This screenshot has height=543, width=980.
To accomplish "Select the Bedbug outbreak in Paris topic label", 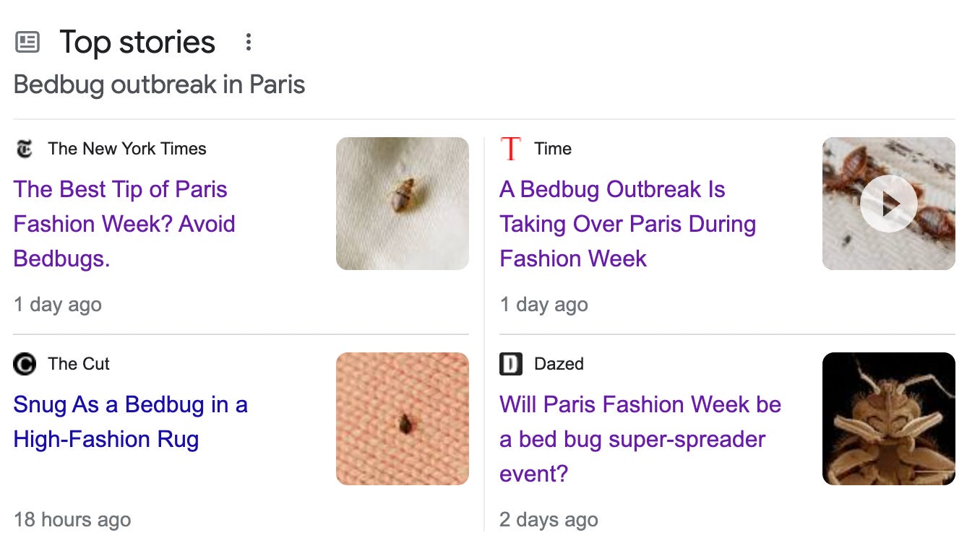I will (x=159, y=84).
